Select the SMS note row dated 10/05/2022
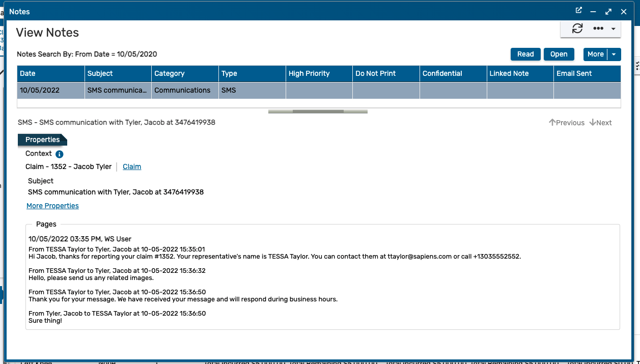 [x=118, y=90]
